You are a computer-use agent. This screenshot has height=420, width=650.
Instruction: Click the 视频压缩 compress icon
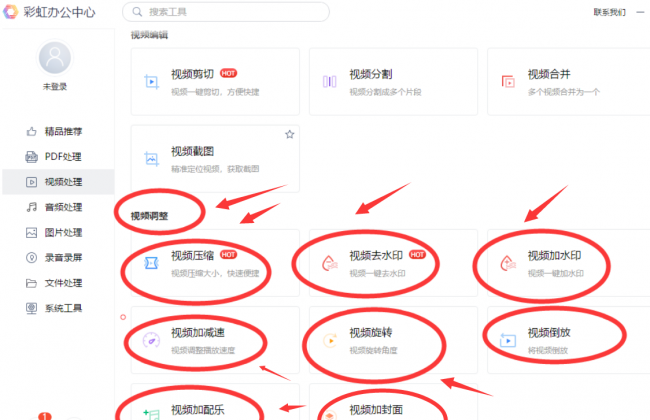[151, 263]
